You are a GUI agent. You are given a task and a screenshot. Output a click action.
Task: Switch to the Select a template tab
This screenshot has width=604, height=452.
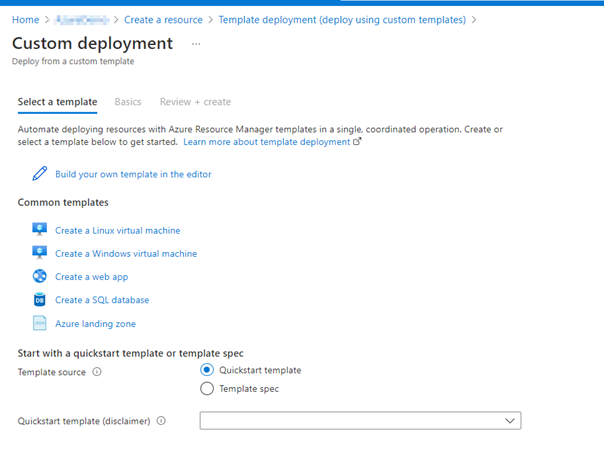pyautogui.click(x=57, y=102)
